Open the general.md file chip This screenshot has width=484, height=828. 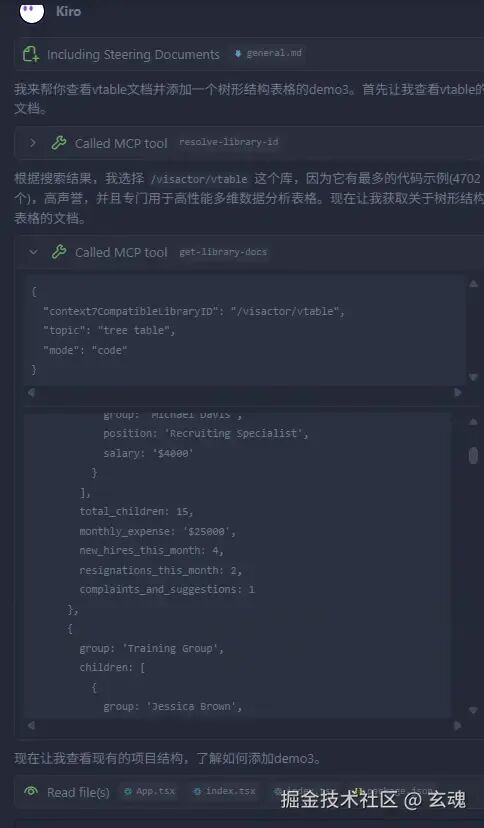(x=269, y=53)
